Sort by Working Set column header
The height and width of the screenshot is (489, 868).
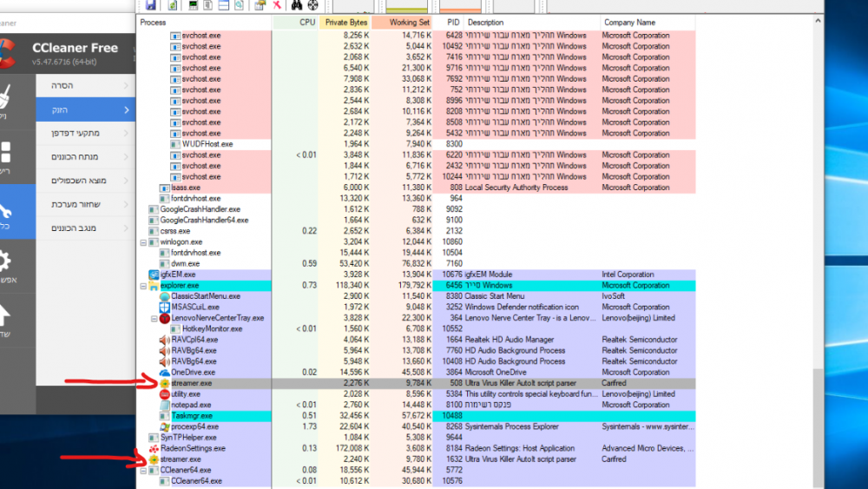tap(402, 23)
